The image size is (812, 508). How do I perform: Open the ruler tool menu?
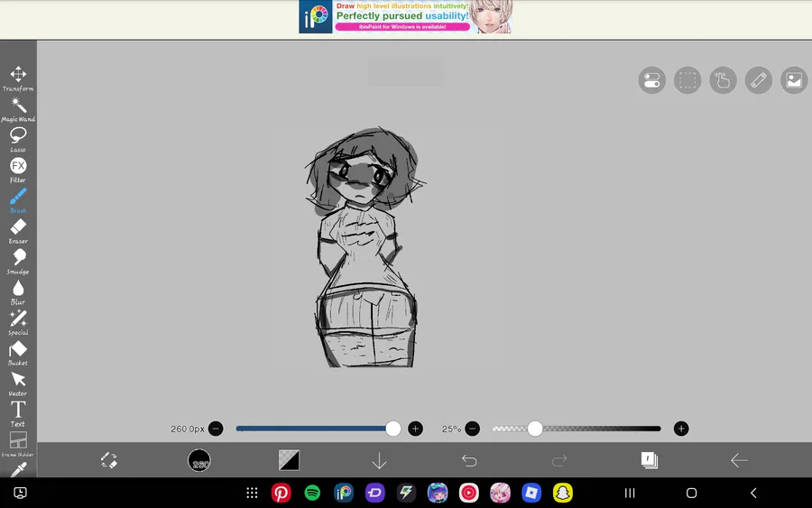(759, 80)
